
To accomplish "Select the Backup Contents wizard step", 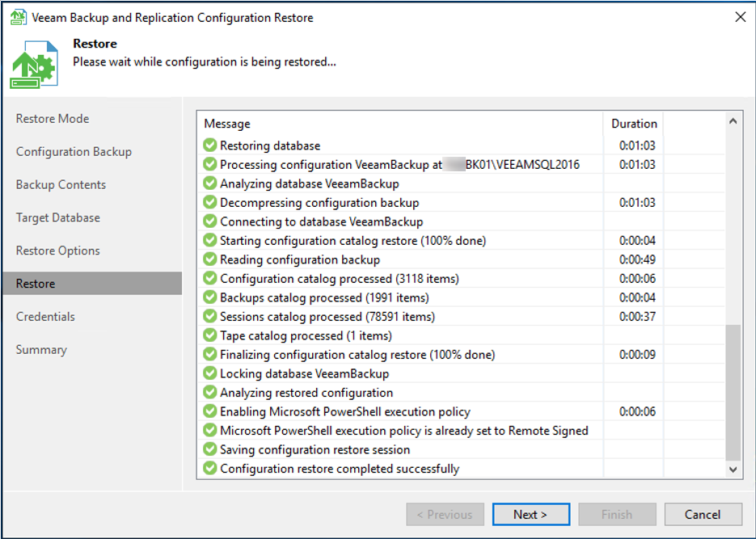I will (61, 185).
